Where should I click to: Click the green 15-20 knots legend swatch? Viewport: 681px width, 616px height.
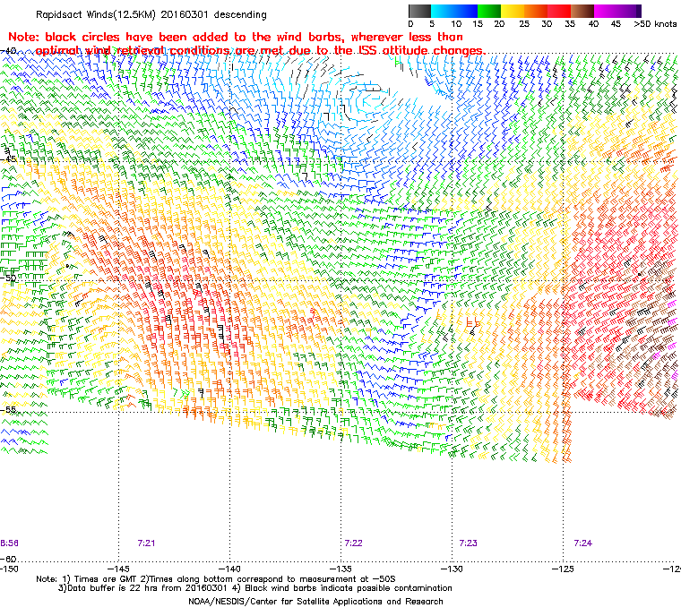pos(489,11)
